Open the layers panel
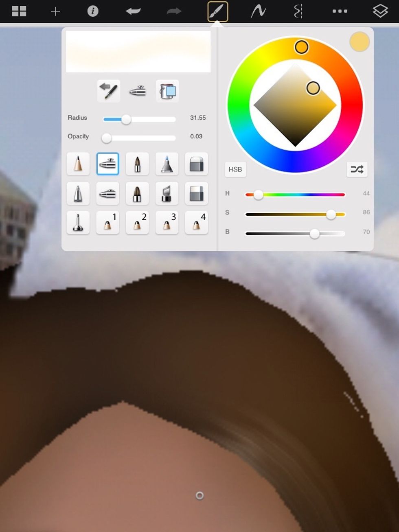This screenshot has height=532, width=399. [380, 11]
